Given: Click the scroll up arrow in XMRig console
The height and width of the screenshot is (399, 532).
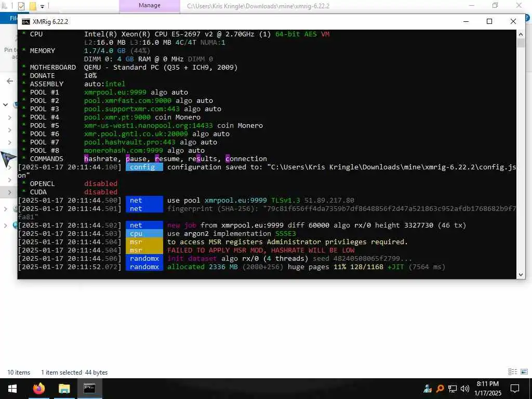Looking at the screenshot, I should coord(521,34).
